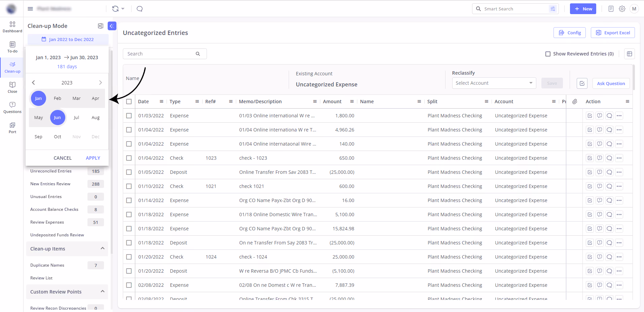Open the To-do sidebar icon
Screen dimensions: 644x312
click(x=12, y=47)
